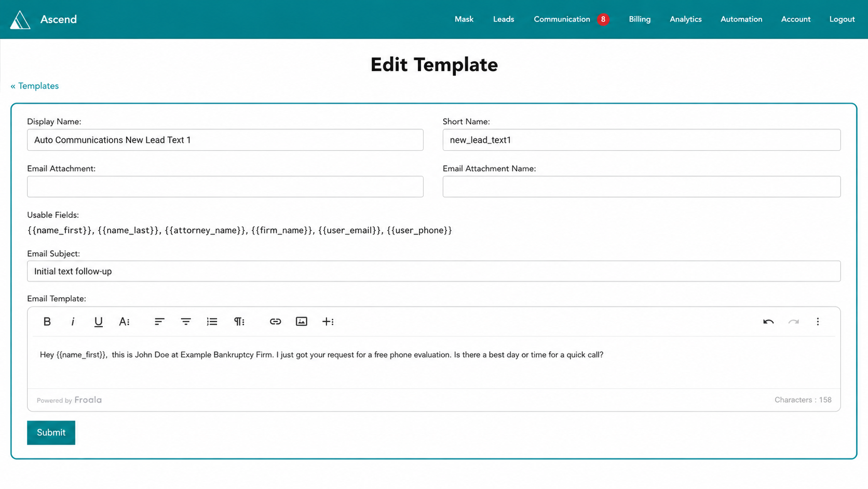Click the Ascend triangle logo
868x489 pixels.
pos(20,20)
